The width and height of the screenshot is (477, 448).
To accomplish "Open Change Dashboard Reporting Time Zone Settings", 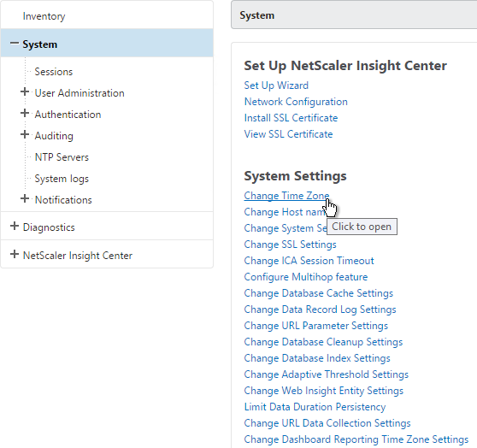I will click(356, 439).
